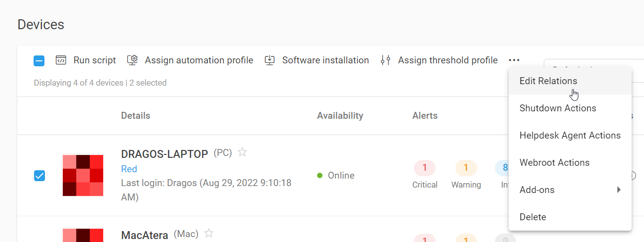This screenshot has width=644, height=242.
Task: Choose Delete from the actions menu
Action: [x=570, y=217]
